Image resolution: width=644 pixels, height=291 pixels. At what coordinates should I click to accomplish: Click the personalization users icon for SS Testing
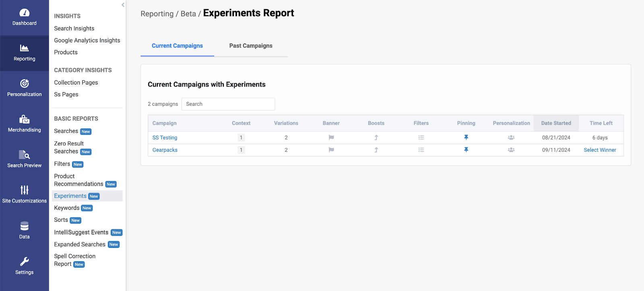point(511,138)
